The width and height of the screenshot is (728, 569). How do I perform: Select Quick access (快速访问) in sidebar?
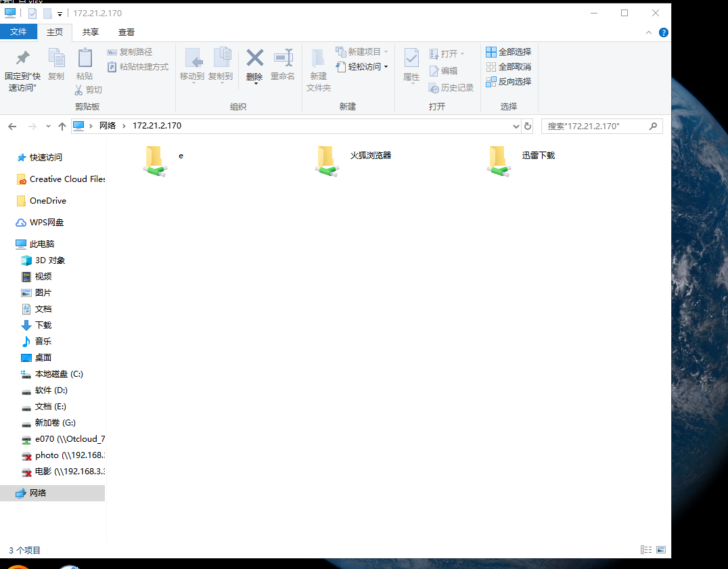tap(39, 158)
